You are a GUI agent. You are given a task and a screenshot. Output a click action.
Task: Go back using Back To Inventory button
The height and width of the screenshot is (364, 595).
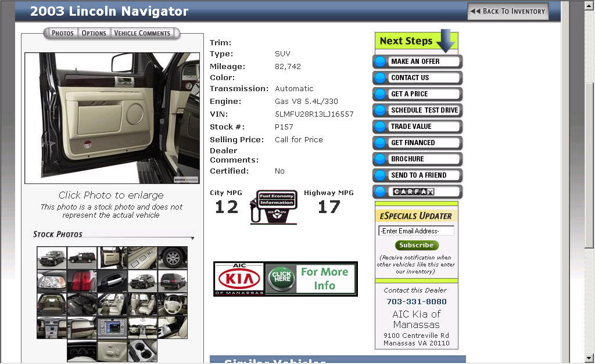(508, 12)
